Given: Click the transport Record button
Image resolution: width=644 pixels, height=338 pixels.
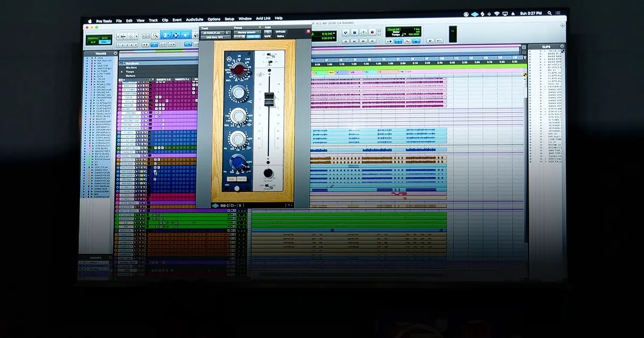Looking at the screenshot, I should [372, 32].
